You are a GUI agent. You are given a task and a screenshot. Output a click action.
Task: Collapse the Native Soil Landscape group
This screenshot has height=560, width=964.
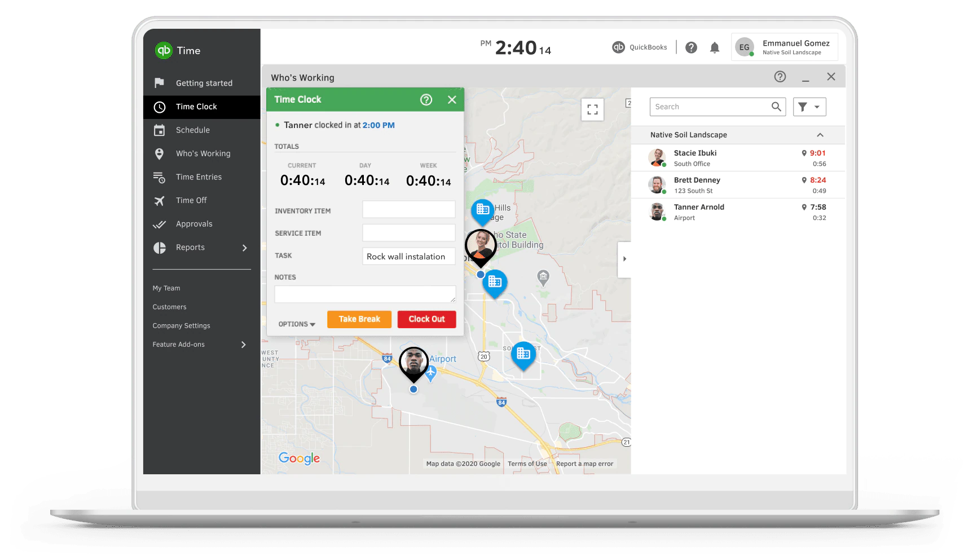coord(820,135)
